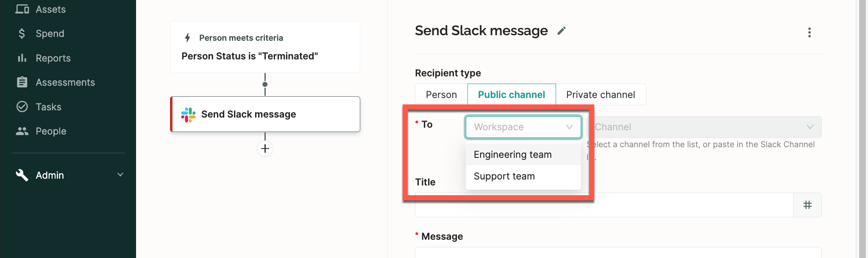Choose Support team workspace

click(523, 176)
